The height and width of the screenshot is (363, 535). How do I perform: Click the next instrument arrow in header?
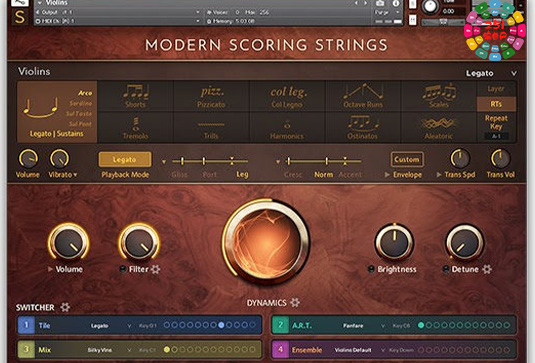coord(366,3)
